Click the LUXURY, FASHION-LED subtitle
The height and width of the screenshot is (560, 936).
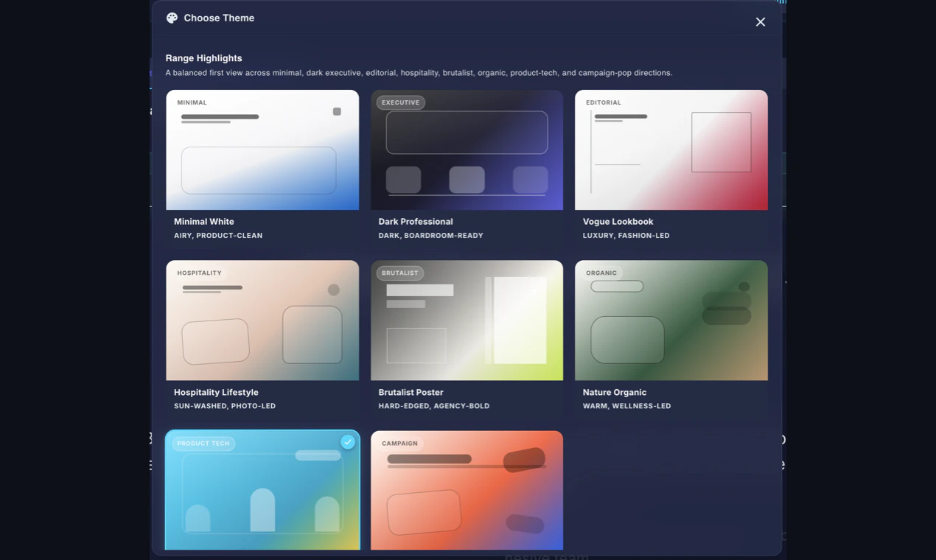pyautogui.click(x=626, y=236)
